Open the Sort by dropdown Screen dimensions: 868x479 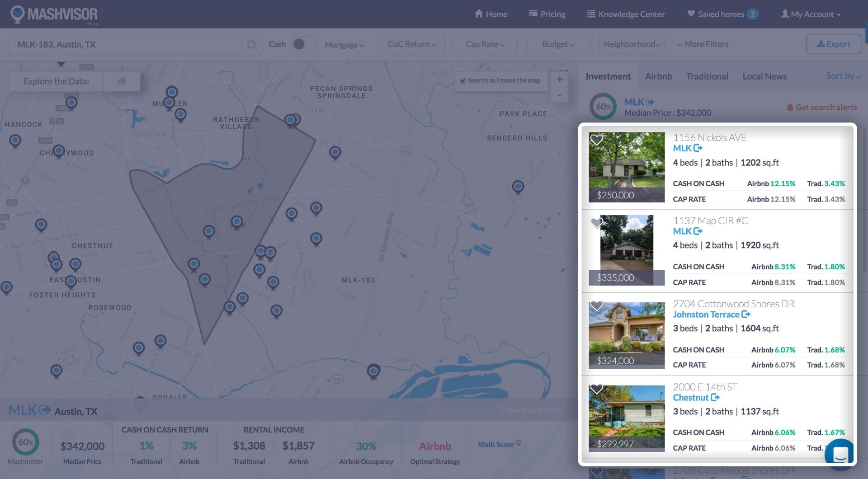[840, 76]
